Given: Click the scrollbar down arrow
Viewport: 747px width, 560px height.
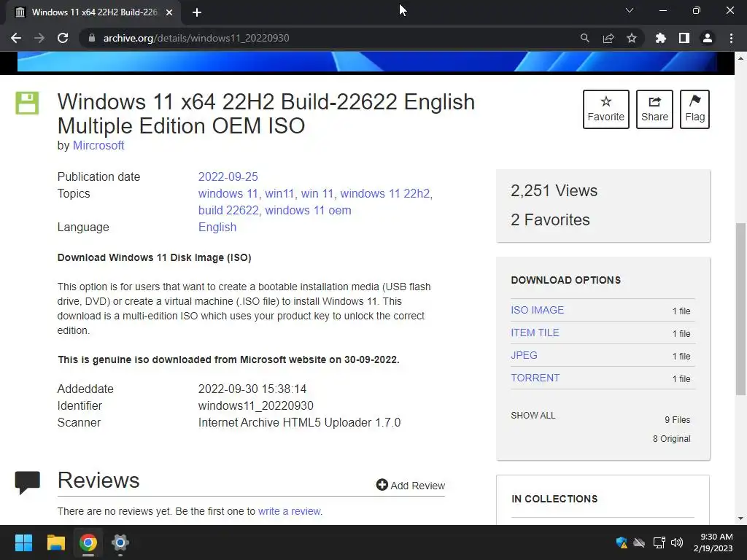Looking at the screenshot, I should click(x=740, y=518).
